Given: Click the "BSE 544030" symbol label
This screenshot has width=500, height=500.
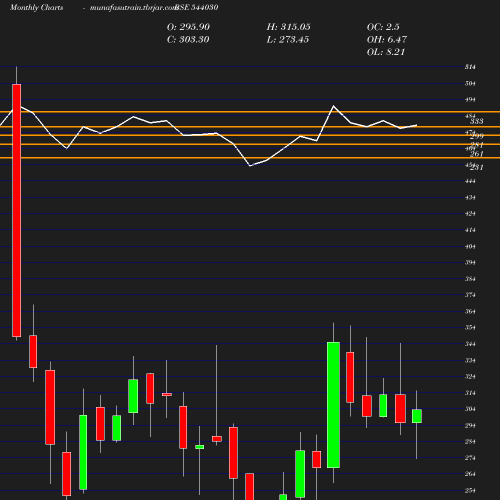Looking at the screenshot, I should (x=197, y=7).
